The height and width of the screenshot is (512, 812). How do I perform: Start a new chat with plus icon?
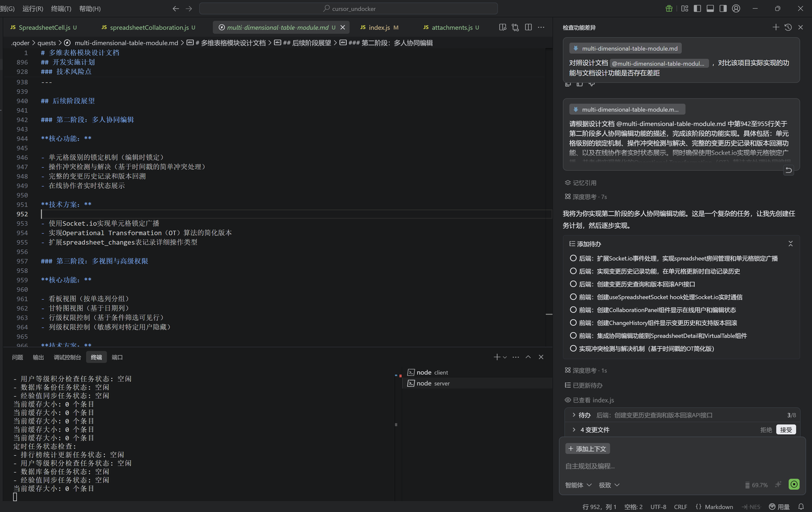[775, 27]
